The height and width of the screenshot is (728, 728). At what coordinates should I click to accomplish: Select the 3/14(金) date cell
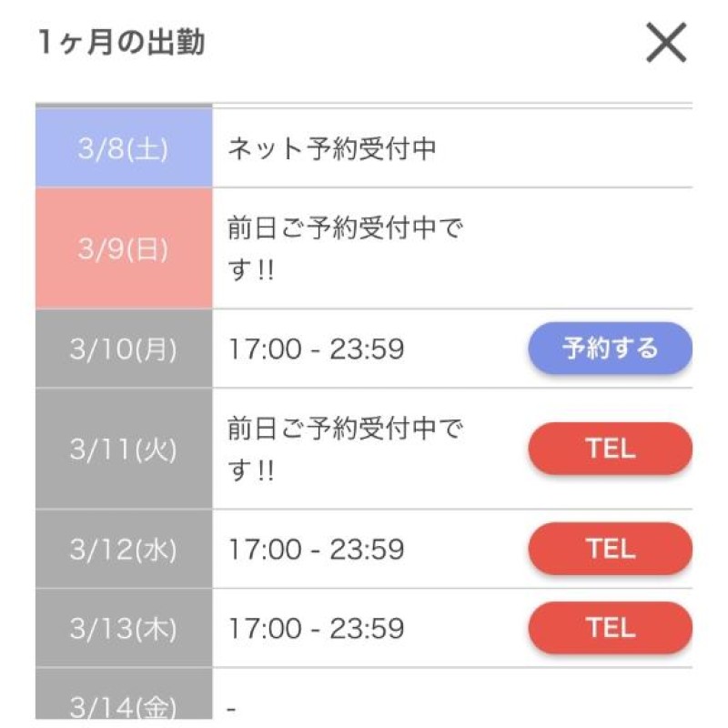tap(124, 694)
